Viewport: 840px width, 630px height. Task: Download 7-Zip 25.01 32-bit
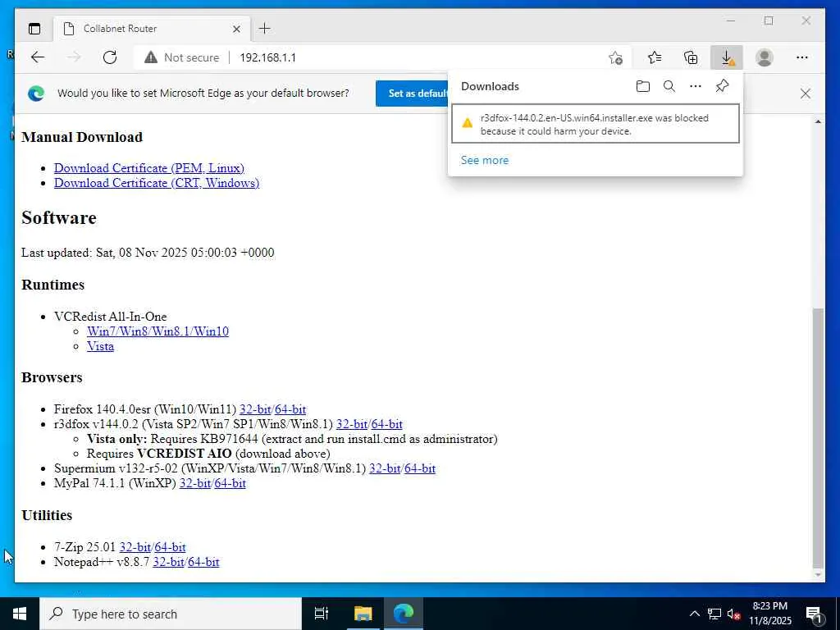coord(135,547)
